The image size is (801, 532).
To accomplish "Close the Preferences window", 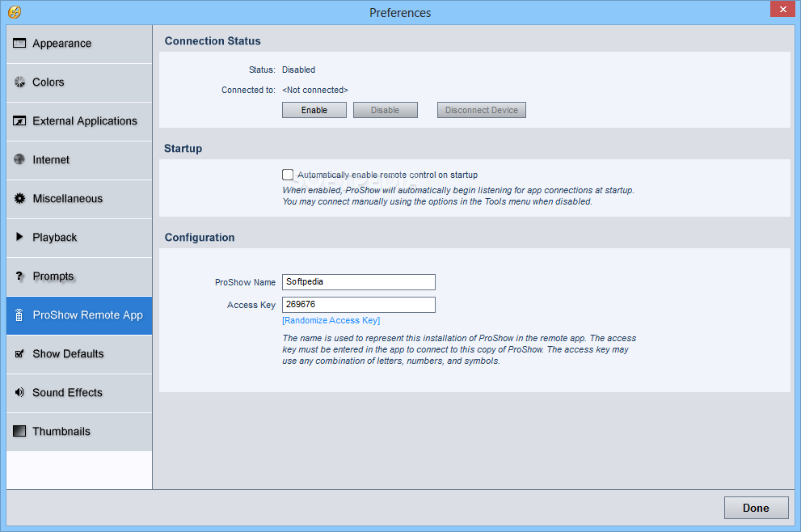I will click(x=782, y=9).
